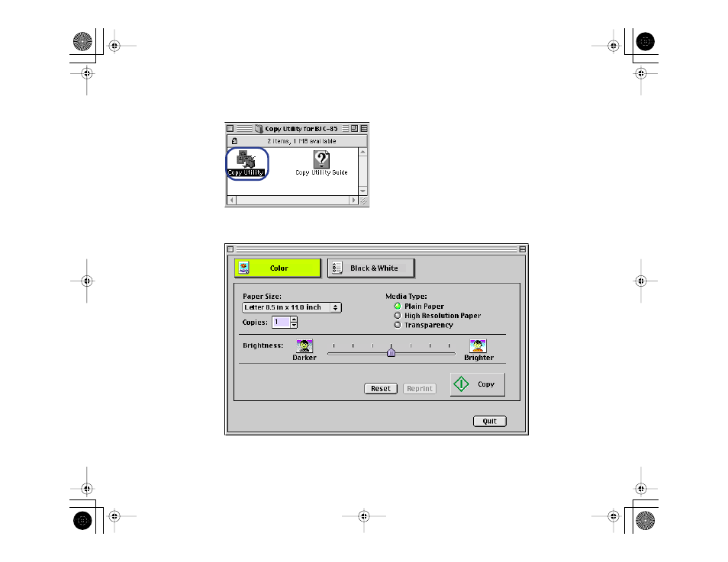Click the Brightness slider thumb
Screen dimensions: 728x562
(x=391, y=353)
